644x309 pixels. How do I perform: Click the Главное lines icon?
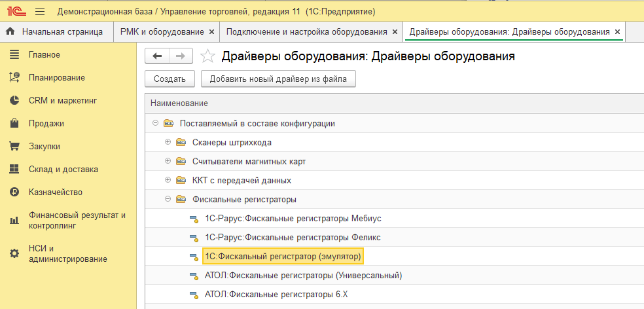14,54
